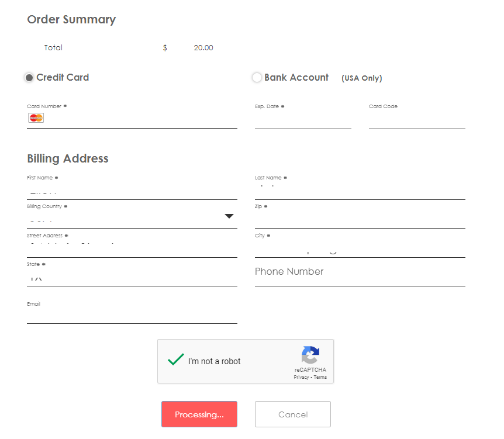Click the Phone Number field
This screenshot has height=439, width=504.
322,271
